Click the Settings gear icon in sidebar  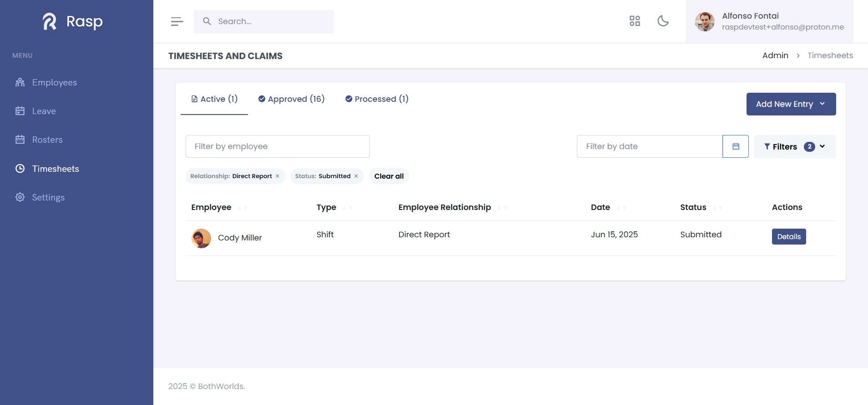[x=20, y=197]
